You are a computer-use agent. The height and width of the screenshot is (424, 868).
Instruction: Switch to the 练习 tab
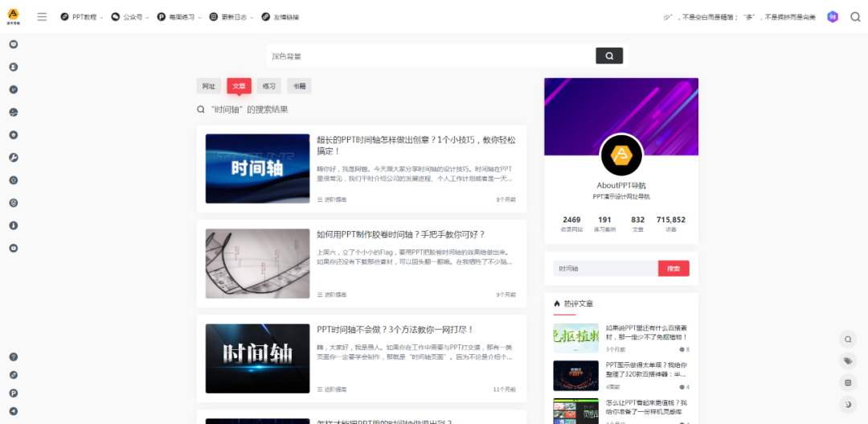pyautogui.click(x=269, y=86)
